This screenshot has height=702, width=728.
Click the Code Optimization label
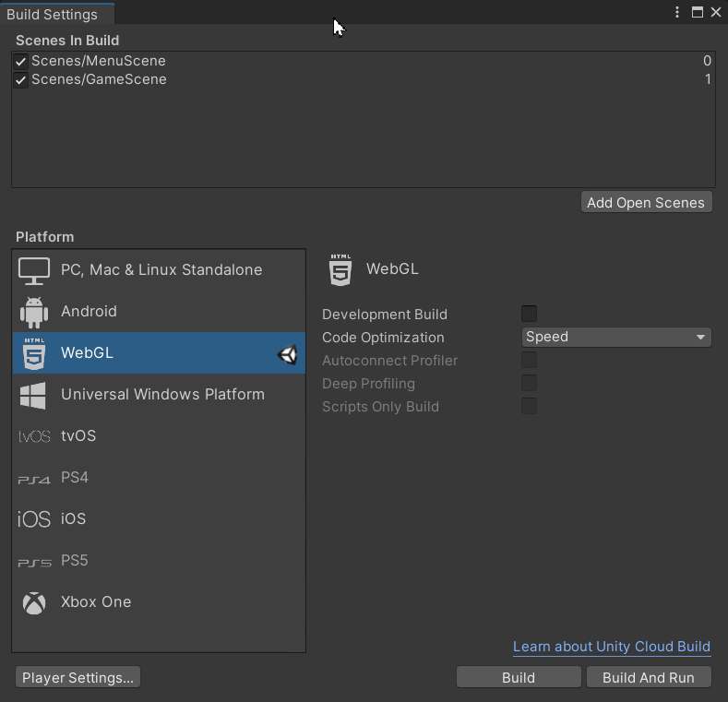pos(383,338)
